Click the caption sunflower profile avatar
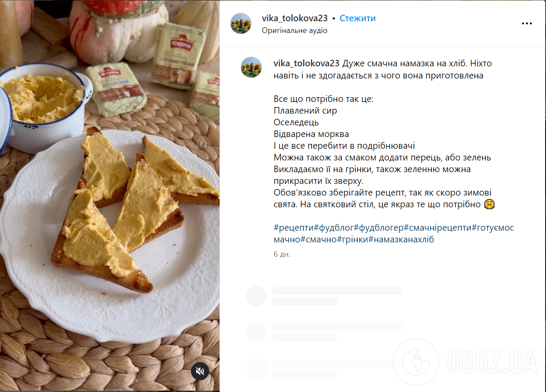546x392 pixels. click(251, 67)
